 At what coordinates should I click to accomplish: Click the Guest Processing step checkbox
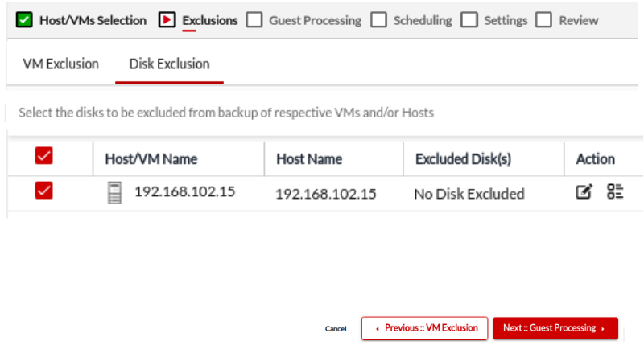pos(254,20)
